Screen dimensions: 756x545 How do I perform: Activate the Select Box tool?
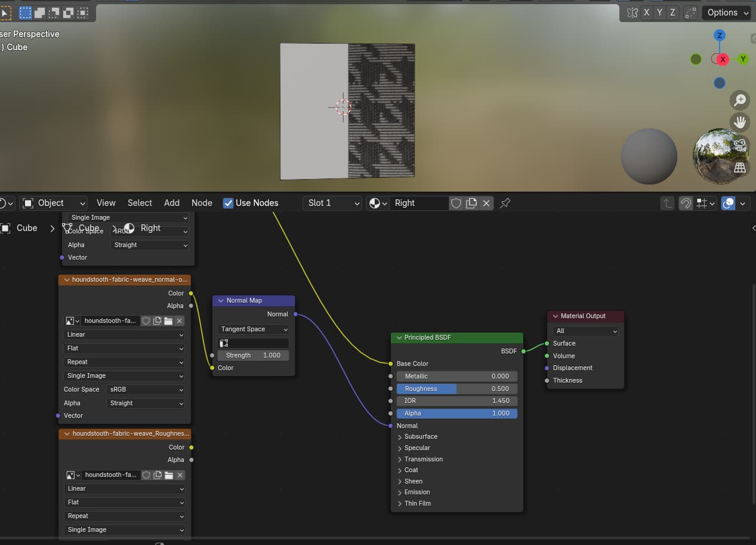(24, 13)
